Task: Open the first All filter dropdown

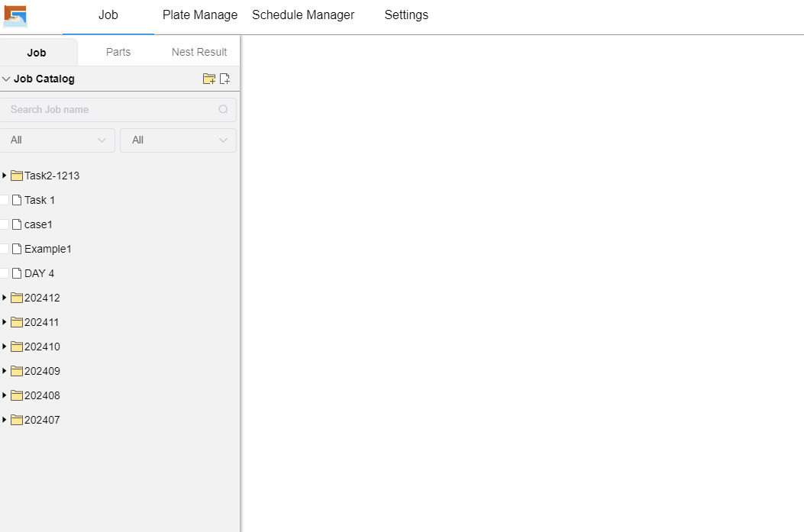Action: pos(57,140)
